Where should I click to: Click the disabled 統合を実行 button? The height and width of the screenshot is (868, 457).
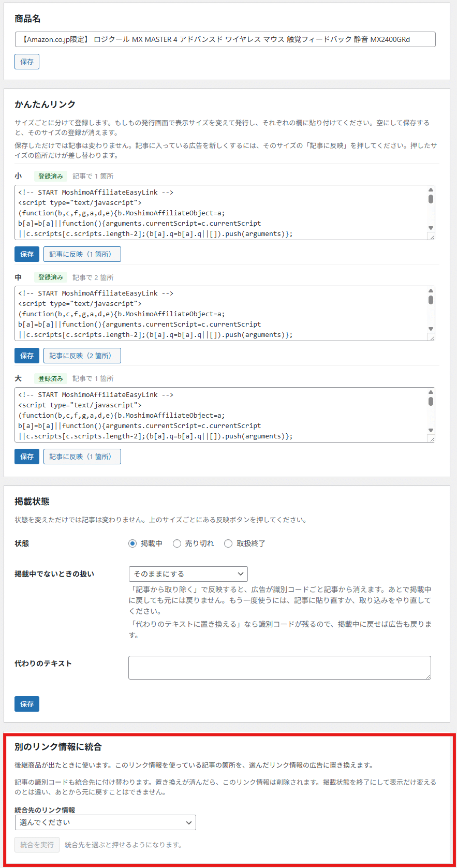37,845
